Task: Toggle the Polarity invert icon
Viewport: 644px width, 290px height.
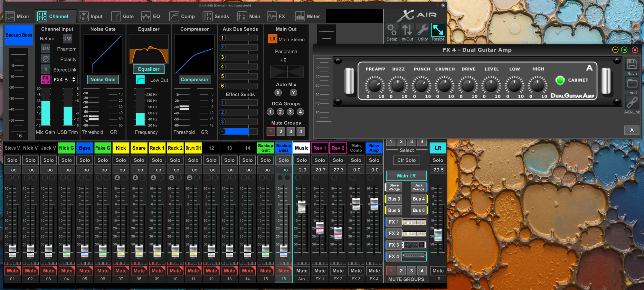Action: point(46,59)
